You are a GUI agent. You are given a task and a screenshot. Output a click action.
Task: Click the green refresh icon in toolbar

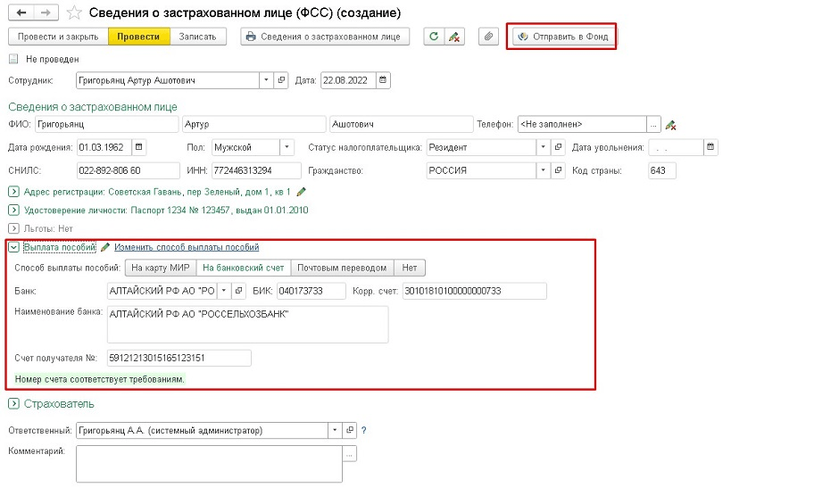435,37
